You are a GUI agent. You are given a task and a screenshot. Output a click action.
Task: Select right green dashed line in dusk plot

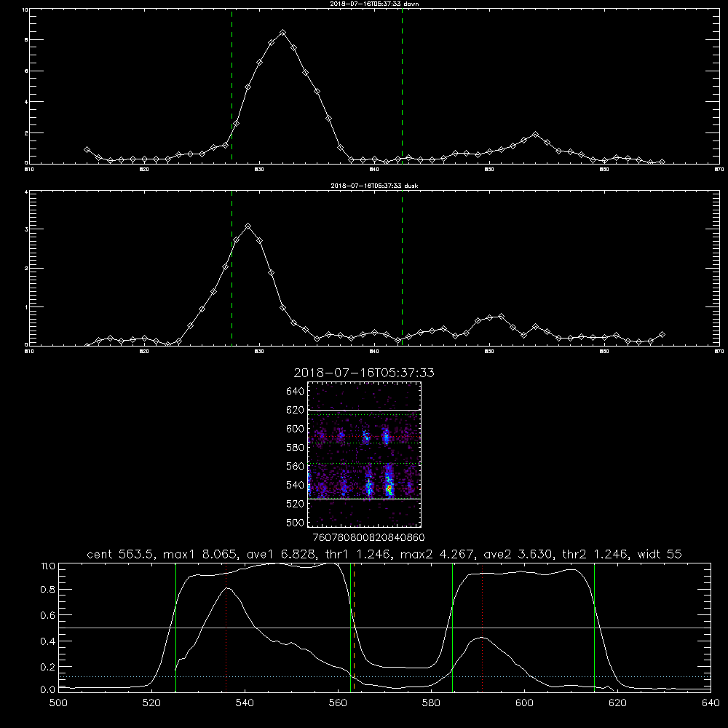tap(402, 268)
